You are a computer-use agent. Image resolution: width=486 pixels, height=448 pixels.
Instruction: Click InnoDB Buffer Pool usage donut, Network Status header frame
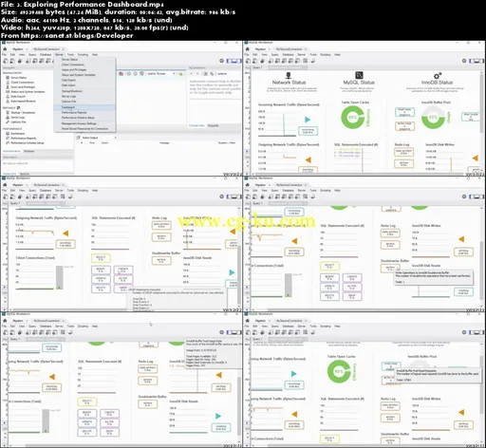coord(433,118)
